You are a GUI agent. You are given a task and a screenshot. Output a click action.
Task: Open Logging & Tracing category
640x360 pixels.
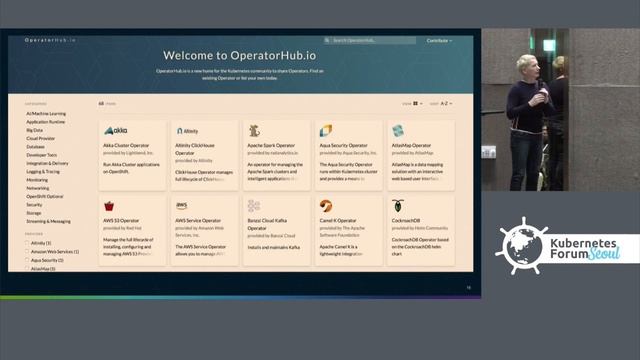[x=43, y=171]
